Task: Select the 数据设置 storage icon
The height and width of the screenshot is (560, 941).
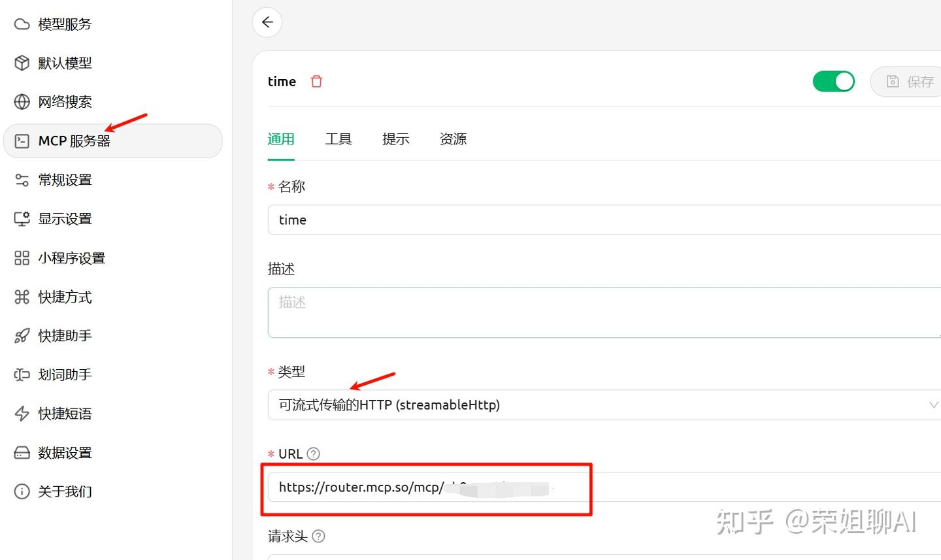Action: (x=22, y=452)
